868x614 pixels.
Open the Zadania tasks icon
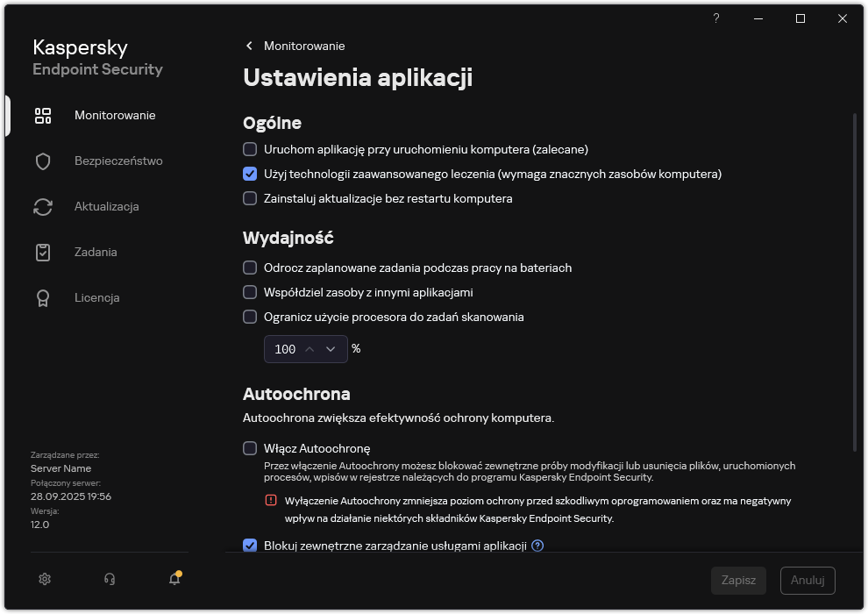(x=42, y=252)
